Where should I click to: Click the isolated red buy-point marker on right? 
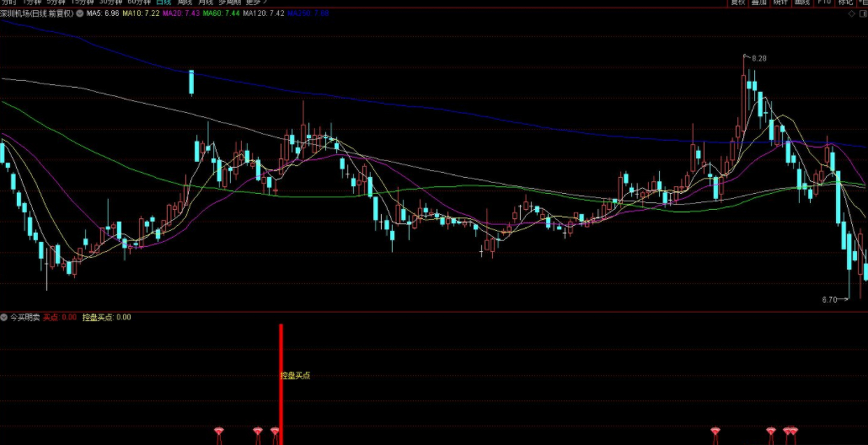click(x=715, y=431)
